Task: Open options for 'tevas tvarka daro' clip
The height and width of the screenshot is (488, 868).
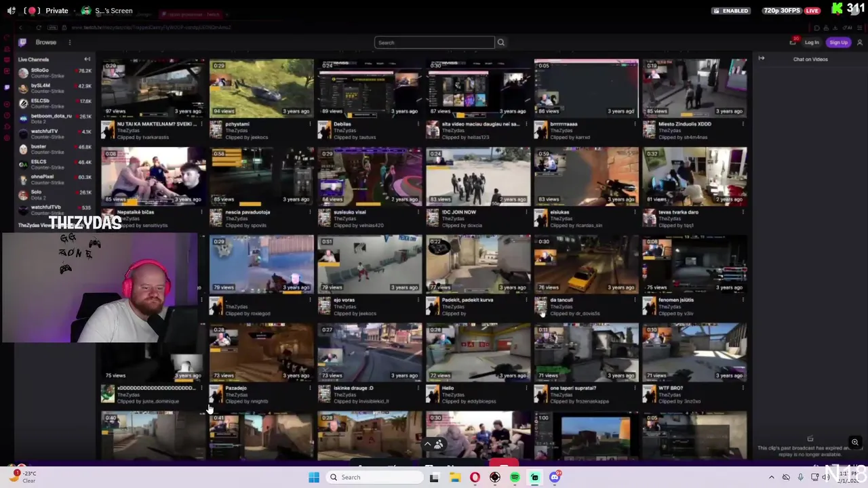Action: point(743,212)
